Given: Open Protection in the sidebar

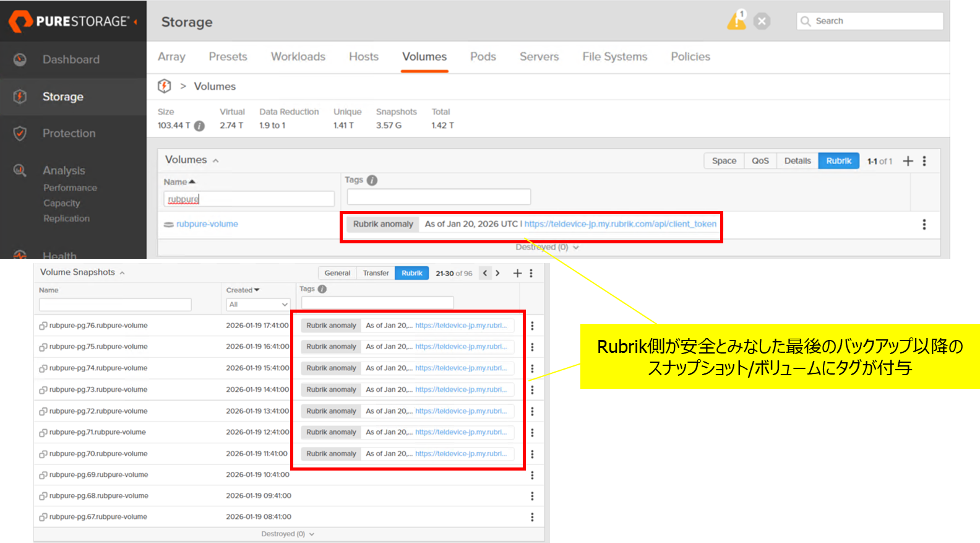Looking at the screenshot, I should (x=69, y=133).
